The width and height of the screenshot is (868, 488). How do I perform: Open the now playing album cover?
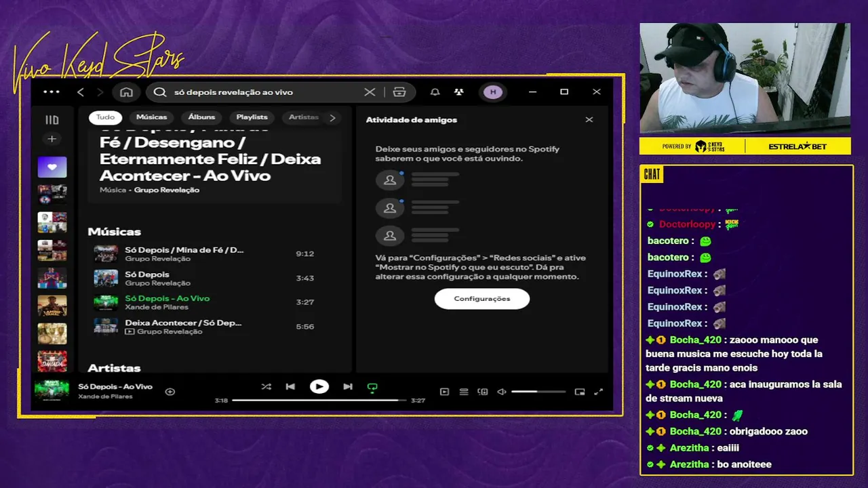pos(52,390)
